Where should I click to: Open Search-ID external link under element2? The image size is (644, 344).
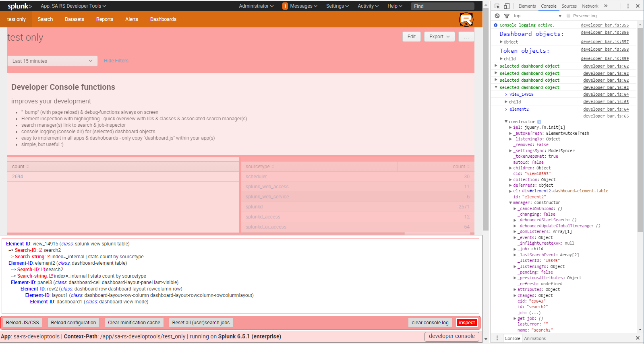[x=43, y=270]
